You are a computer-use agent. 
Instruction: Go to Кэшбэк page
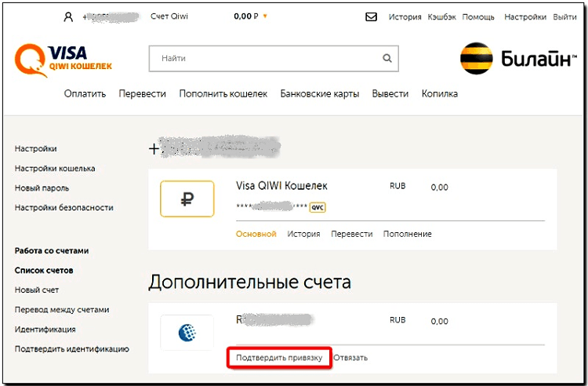[441, 17]
